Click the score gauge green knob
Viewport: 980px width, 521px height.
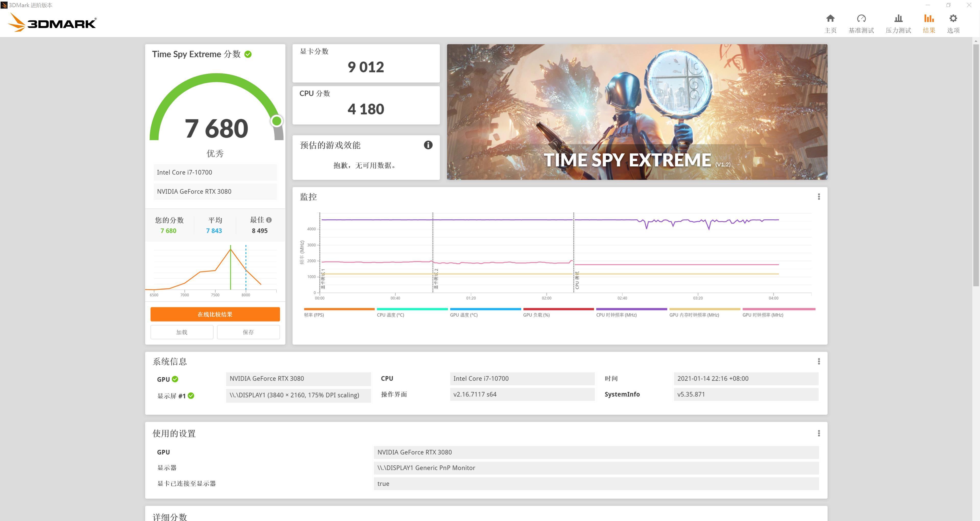[x=277, y=121]
